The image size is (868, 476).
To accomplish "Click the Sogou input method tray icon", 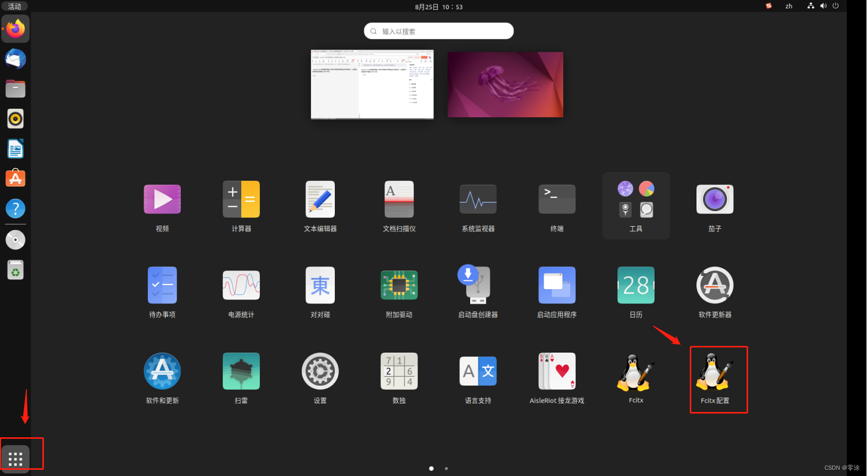I will [769, 6].
